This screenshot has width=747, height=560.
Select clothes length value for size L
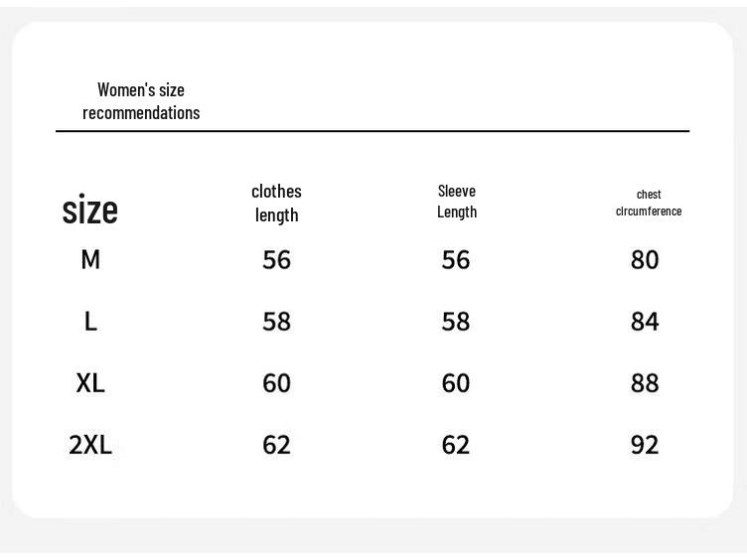(x=276, y=322)
